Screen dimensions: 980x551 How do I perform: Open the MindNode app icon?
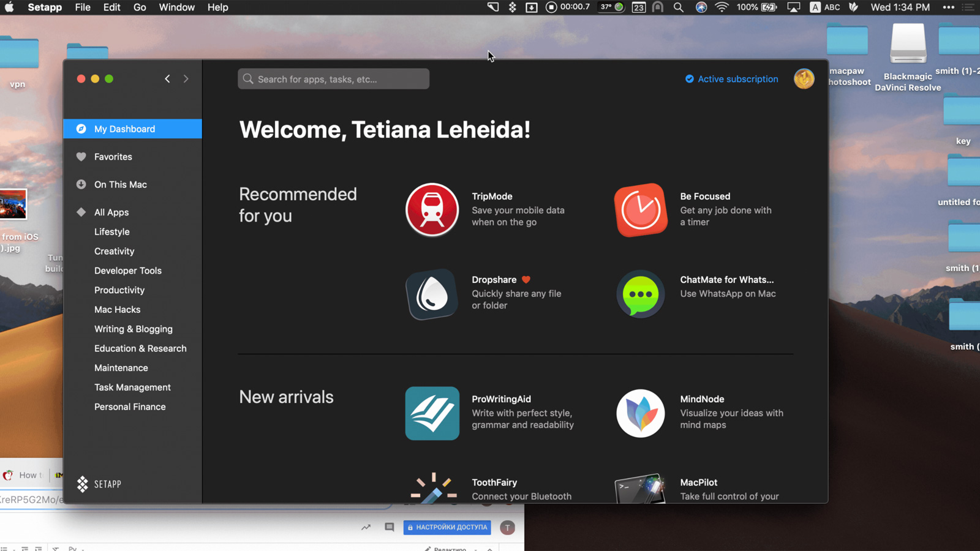pos(641,413)
